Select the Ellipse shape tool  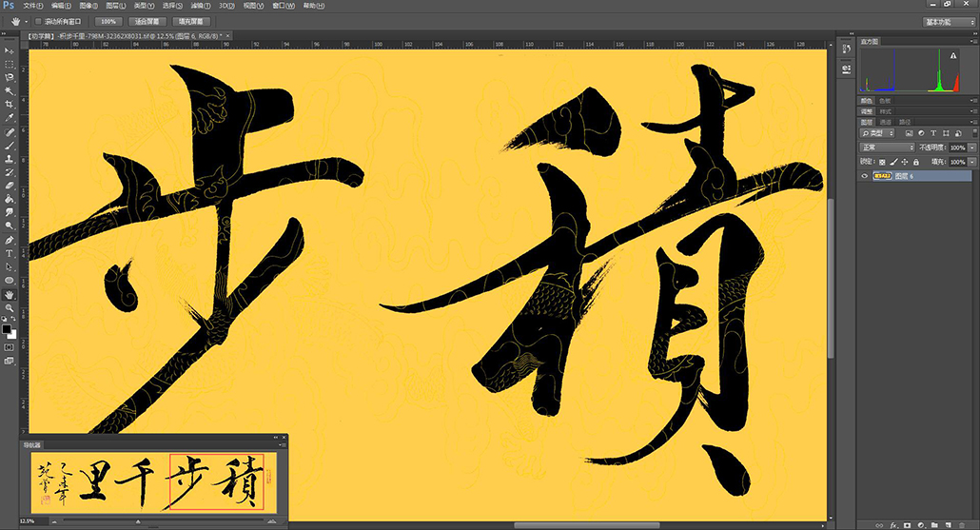pos(9,281)
